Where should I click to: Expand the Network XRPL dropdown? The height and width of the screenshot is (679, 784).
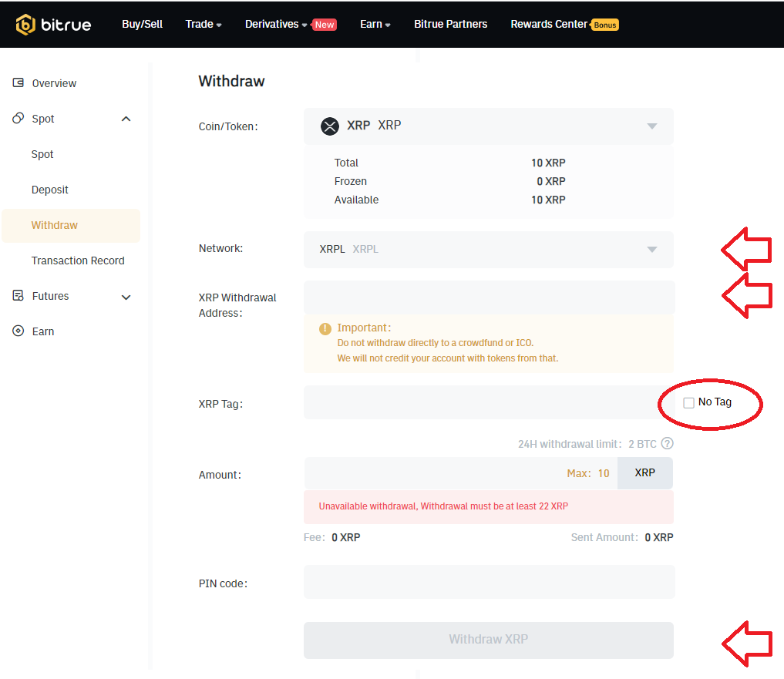tap(651, 250)
